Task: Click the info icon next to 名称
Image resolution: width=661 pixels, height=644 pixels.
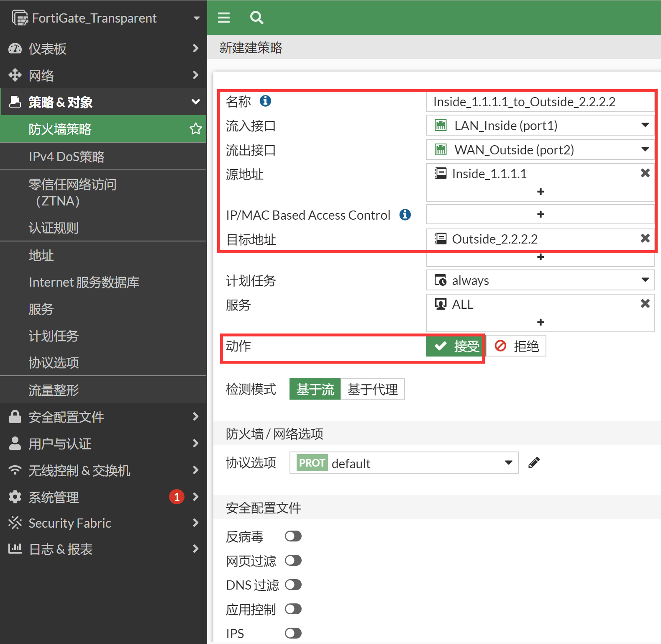Action: (x=265, y=101)
